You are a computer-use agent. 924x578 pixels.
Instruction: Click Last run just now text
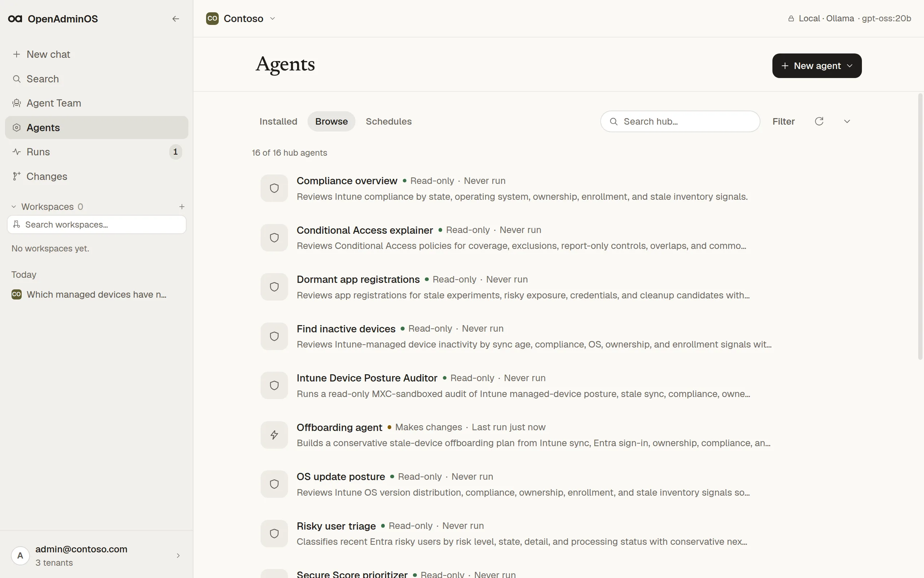[509, 427]
